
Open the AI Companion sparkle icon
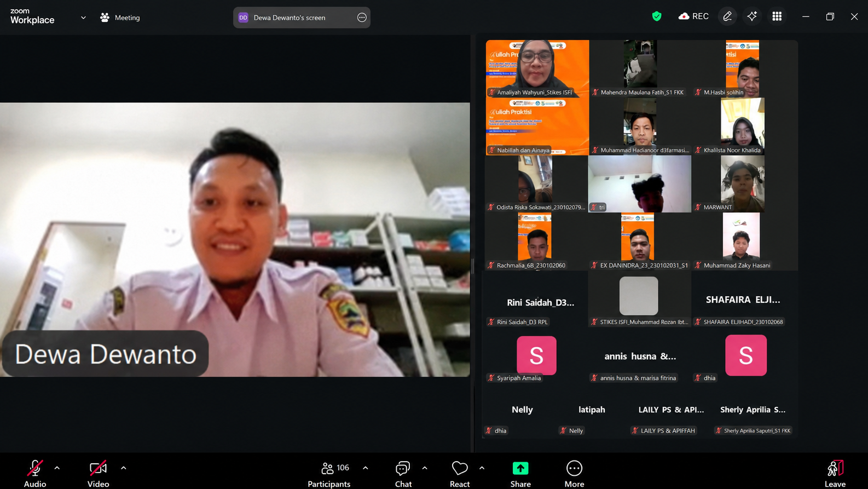pos(752,16)
